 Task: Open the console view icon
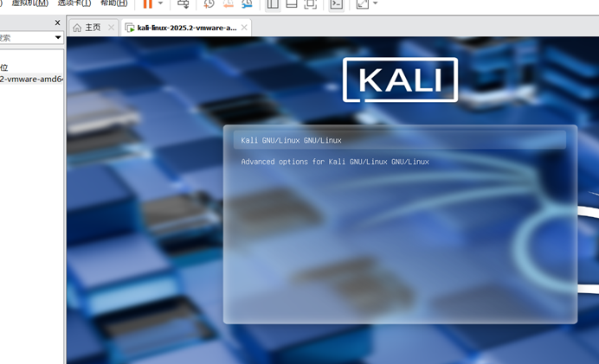click(336, 3)
